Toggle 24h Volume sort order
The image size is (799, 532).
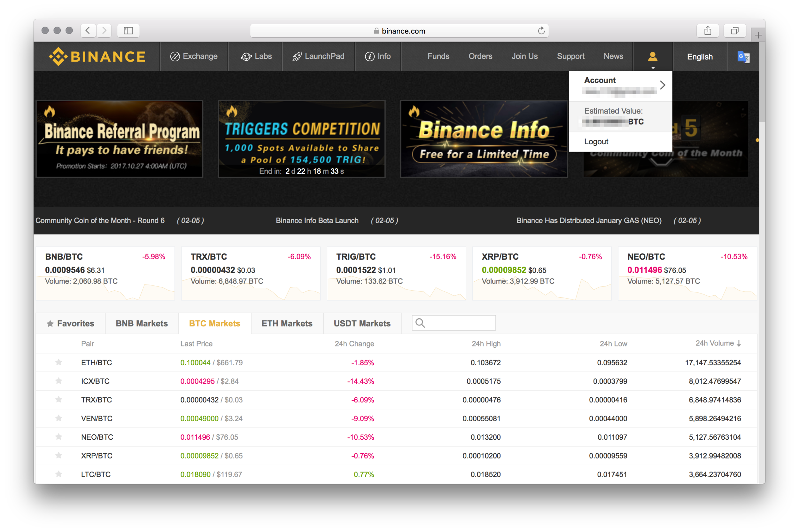click(x=718, y=343)
